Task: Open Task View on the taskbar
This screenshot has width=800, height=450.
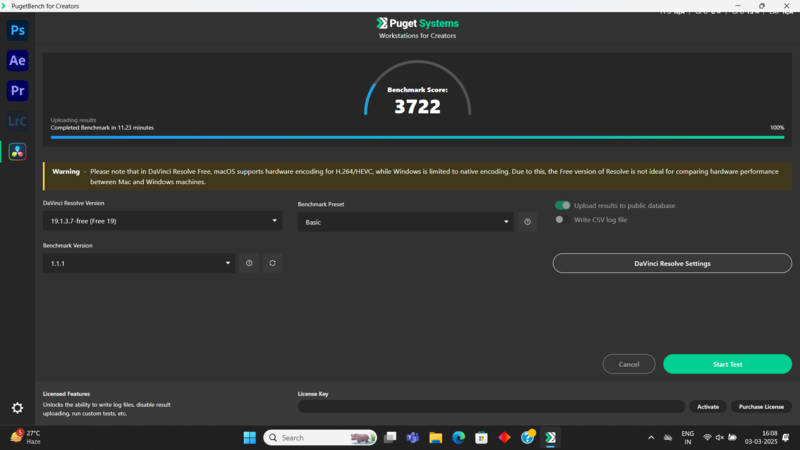Action: pos(390,437)
